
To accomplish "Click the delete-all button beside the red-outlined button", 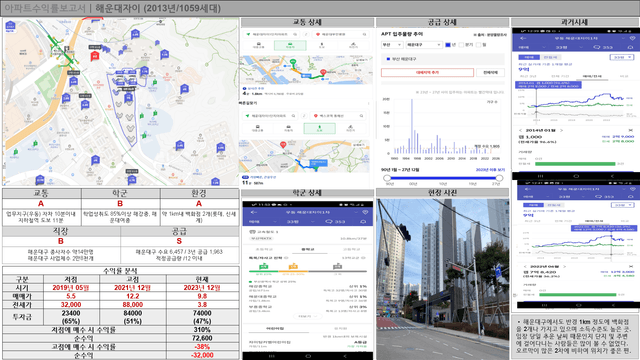I will point(491,72).
